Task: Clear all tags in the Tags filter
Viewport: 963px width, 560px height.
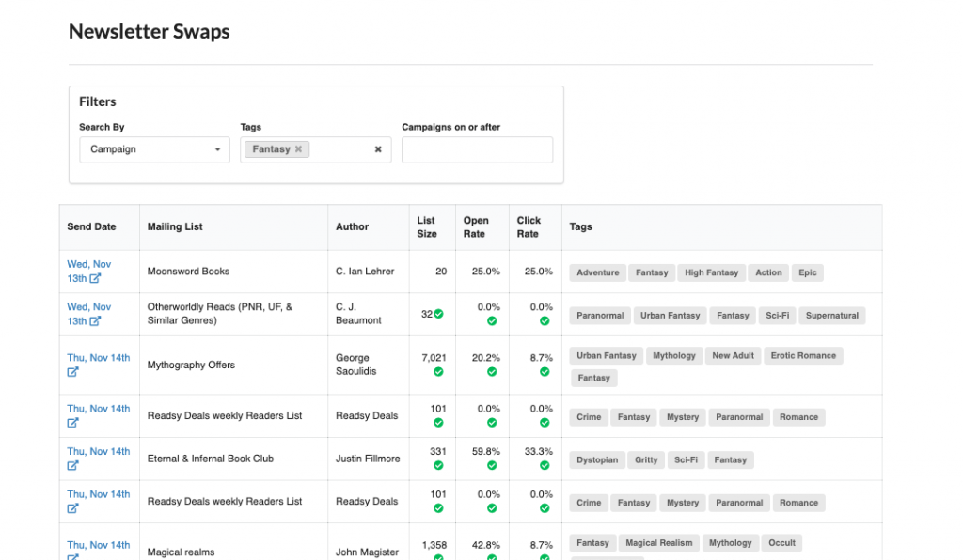Action: [378, 149]
